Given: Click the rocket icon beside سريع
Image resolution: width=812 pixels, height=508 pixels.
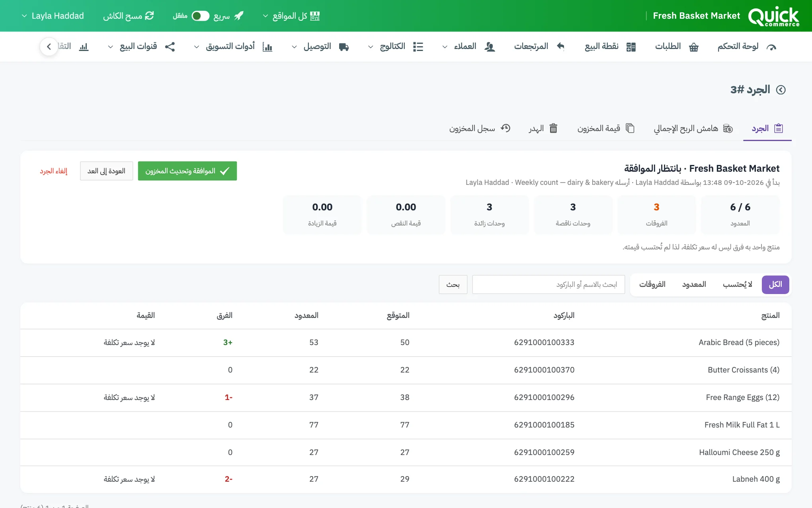Looking at the screenshot, I should 238,16.
